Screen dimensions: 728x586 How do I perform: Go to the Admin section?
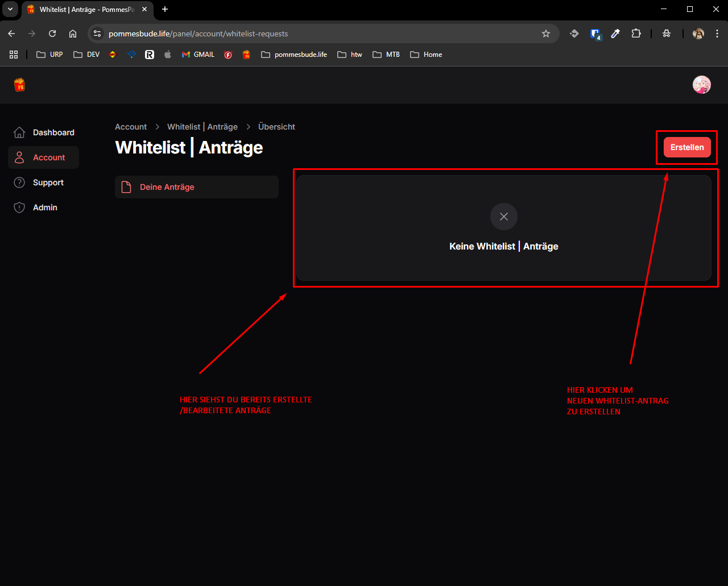pos(44,207)
